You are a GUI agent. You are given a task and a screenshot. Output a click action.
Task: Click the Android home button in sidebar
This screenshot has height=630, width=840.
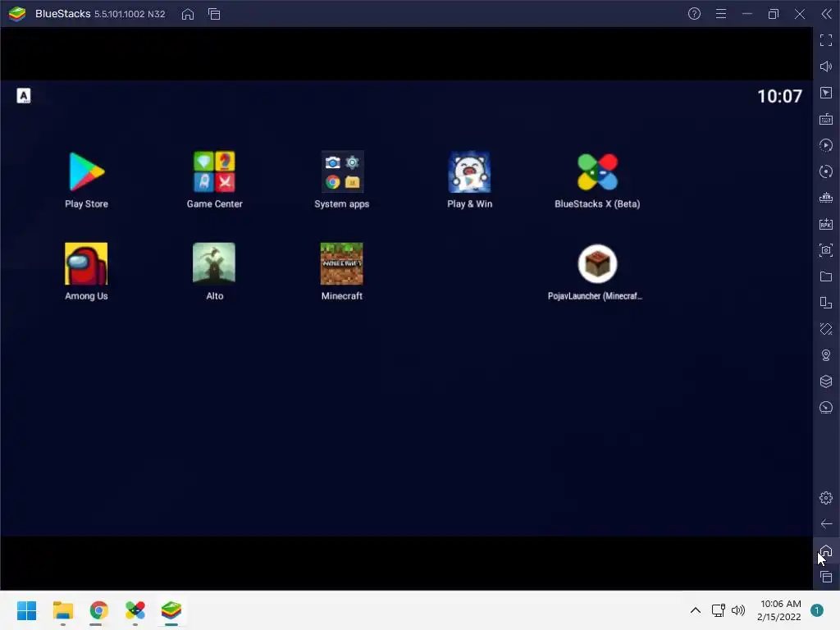(x=826, y=550)
